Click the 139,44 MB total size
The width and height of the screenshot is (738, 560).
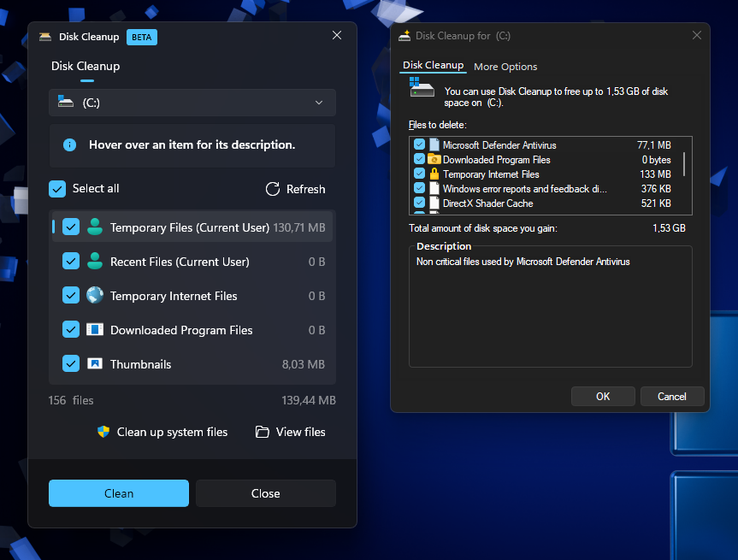pos(309,400)
